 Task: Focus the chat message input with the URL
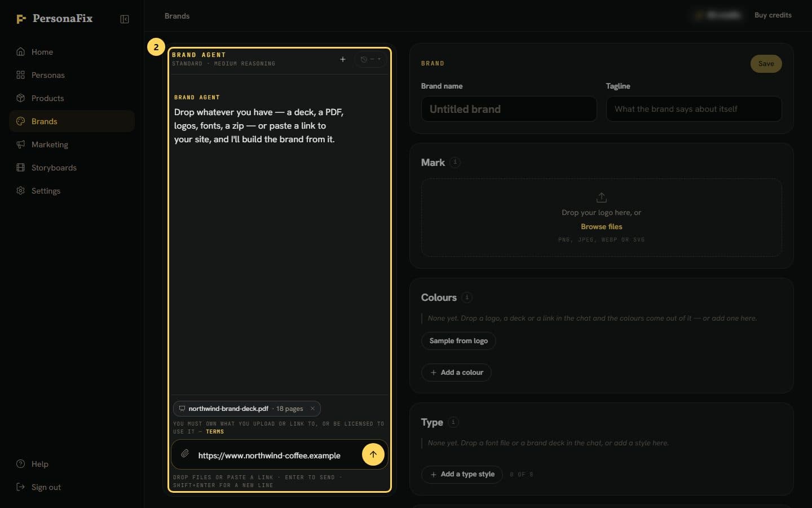click(276, 456)
